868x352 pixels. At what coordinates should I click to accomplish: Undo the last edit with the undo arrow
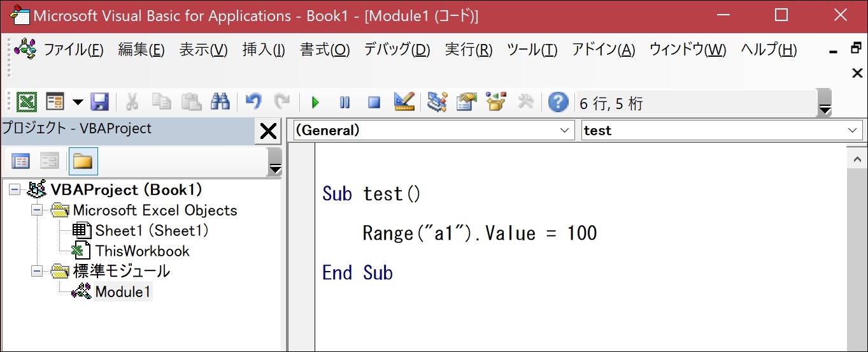coord(253,102)
